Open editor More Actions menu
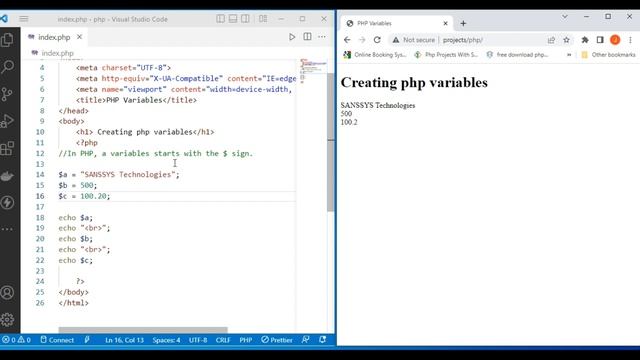The image size is (640, 360). 322,37
